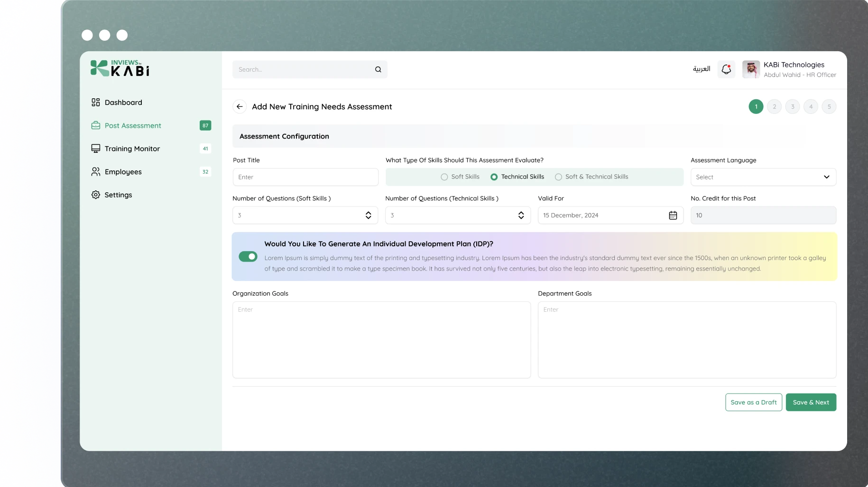
Task: Click the first window control dot
Action: [x=87, y=35]
